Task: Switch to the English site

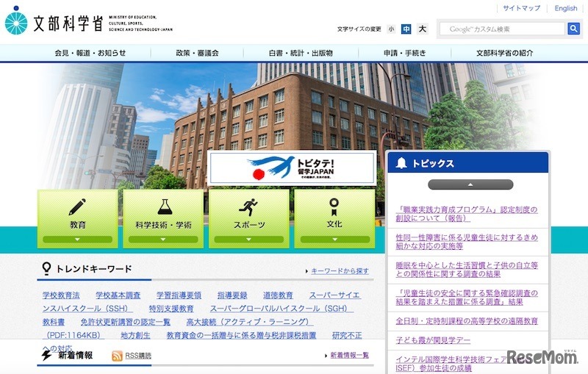Action: (x=566, y=8)
